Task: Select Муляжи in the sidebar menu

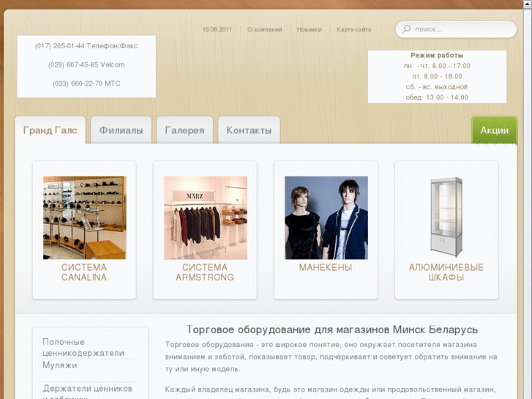Action: (60, 365)
